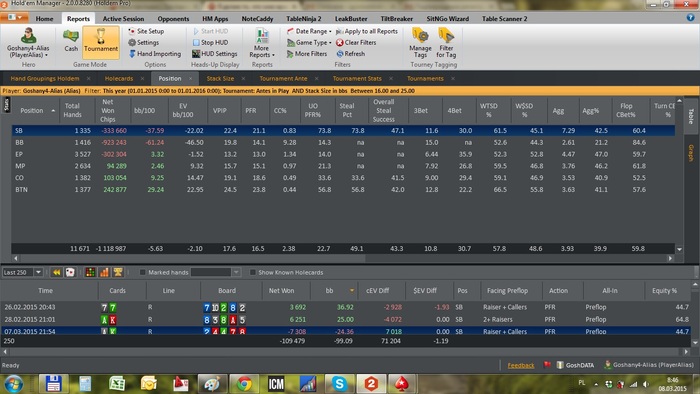Click Filter for Tag

tap(446, 43)
